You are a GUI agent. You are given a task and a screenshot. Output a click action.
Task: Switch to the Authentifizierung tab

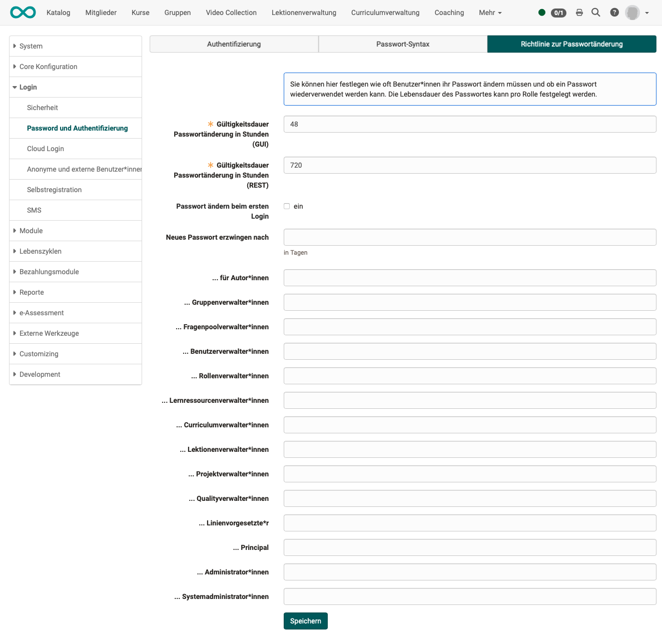pyautogui.click(x=233, y=44)
